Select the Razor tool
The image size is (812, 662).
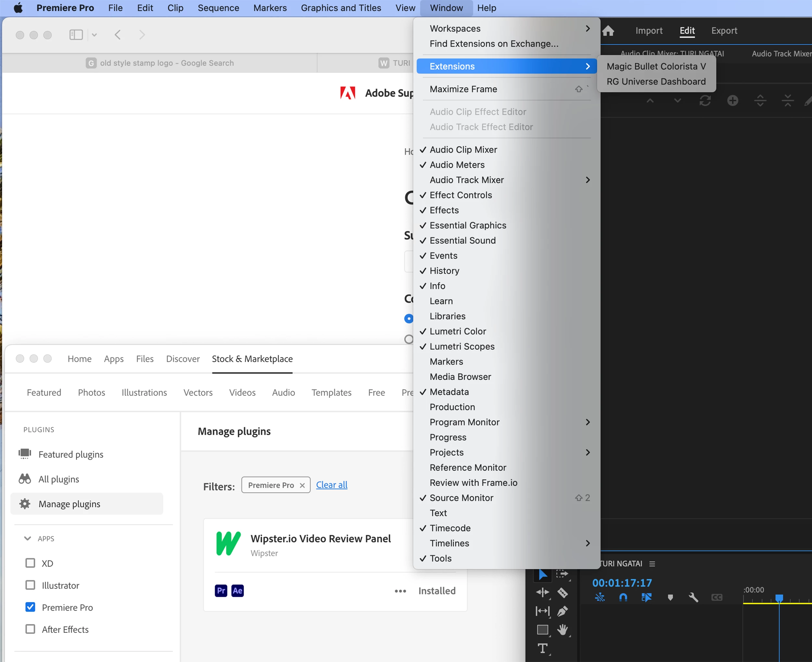(563, 593)
